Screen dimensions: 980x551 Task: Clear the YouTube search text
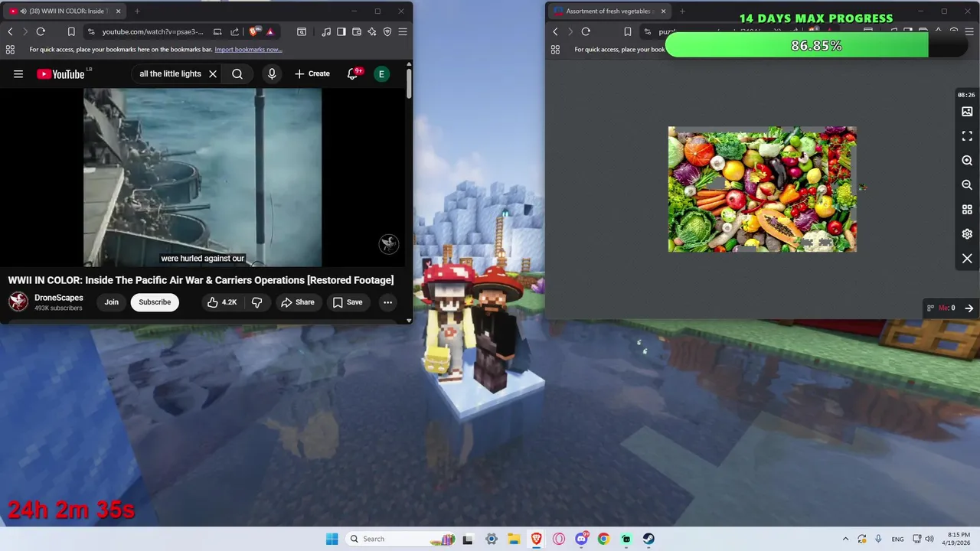click(x=213, y=74)
